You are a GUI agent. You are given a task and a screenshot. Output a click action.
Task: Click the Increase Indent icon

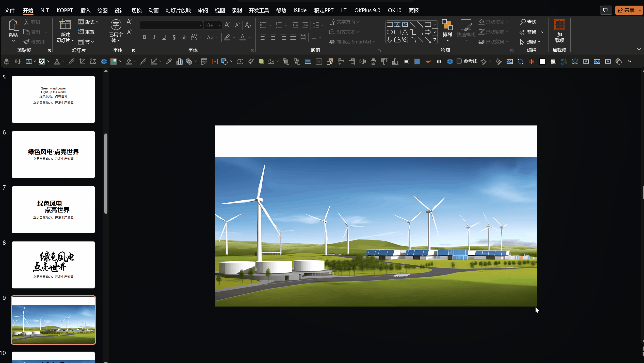coord(305,25)
